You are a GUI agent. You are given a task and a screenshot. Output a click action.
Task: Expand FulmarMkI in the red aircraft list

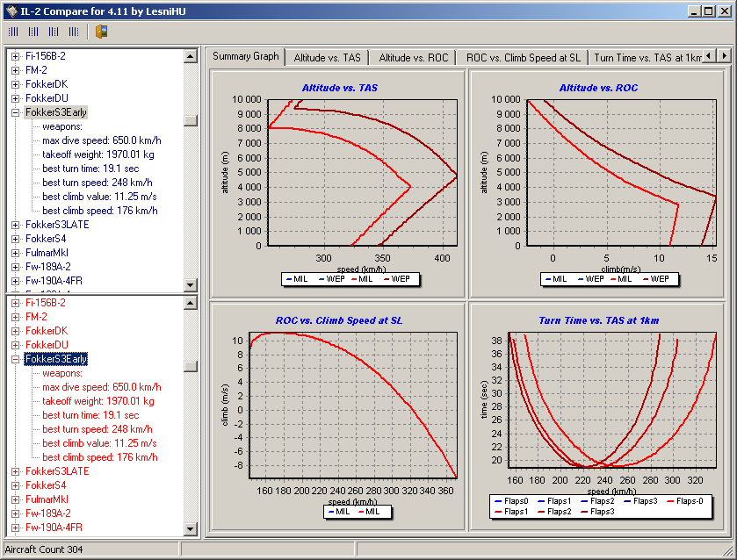point(16,499)
